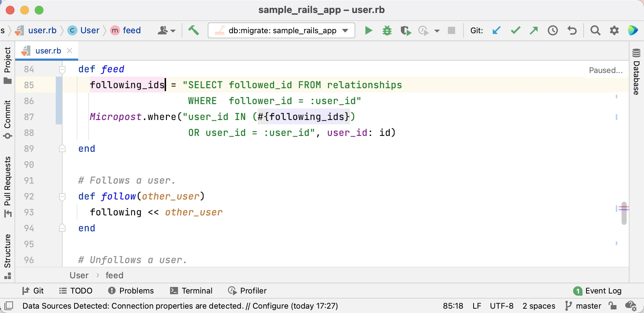The height and width of the screenshot is (313, 644).
Task: Collapse the def follow method fold marker
Action: 62,197
